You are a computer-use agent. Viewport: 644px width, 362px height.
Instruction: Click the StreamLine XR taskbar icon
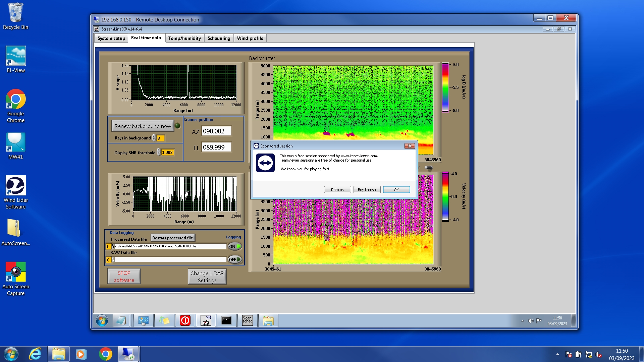[206, 320]
